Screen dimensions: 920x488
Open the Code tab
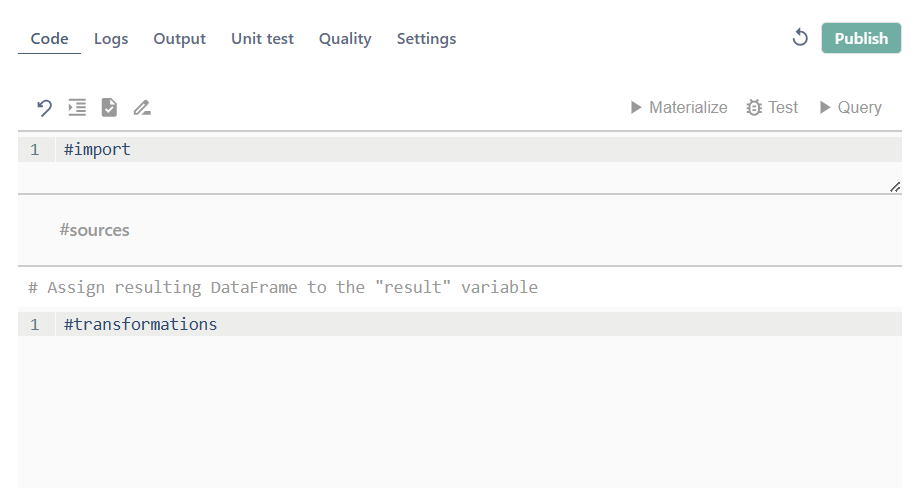tap(49, 39)
